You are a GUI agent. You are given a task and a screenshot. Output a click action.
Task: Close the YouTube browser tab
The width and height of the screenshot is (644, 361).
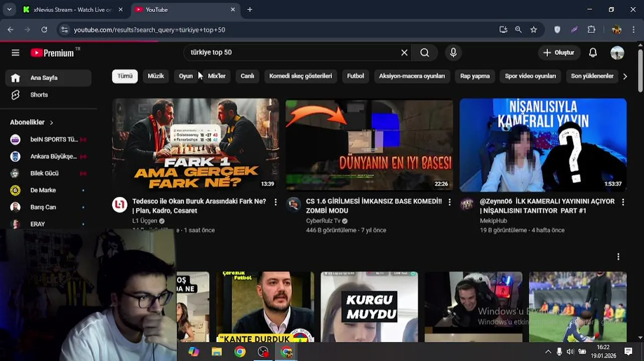[233, 10]
